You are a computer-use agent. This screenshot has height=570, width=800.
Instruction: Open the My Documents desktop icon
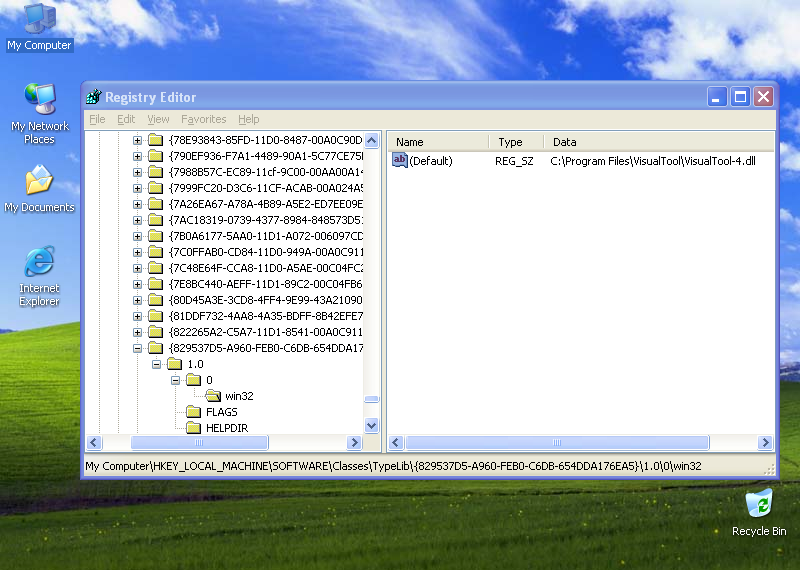[39, 189]
